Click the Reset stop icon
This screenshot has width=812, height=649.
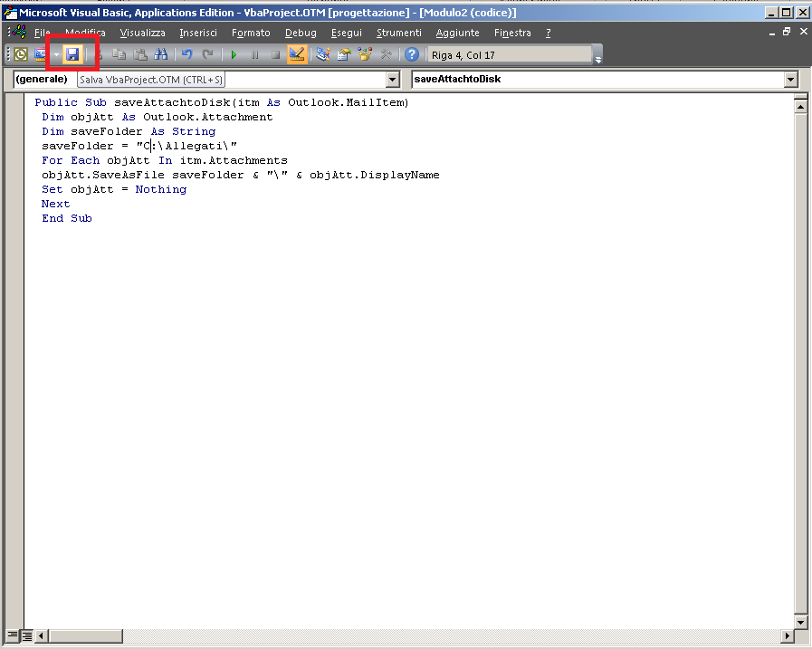(275, 54)
